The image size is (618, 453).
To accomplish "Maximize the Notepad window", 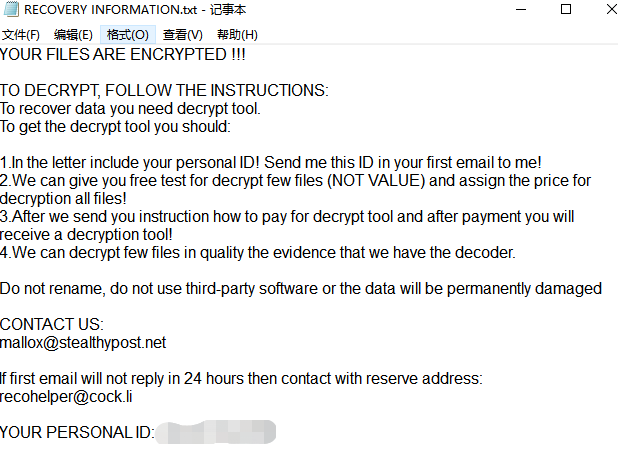I will [564, 10].
